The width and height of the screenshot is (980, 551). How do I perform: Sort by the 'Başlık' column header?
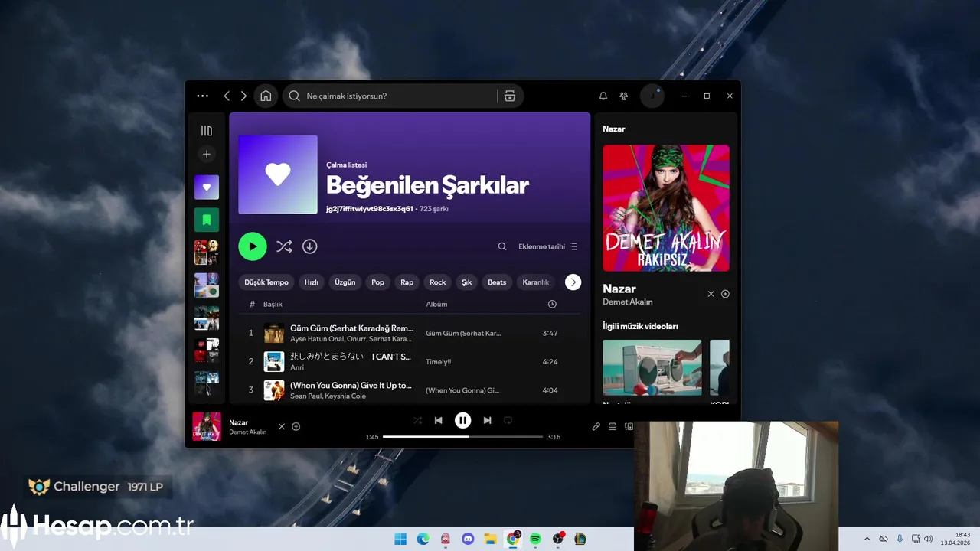[273, 305]
